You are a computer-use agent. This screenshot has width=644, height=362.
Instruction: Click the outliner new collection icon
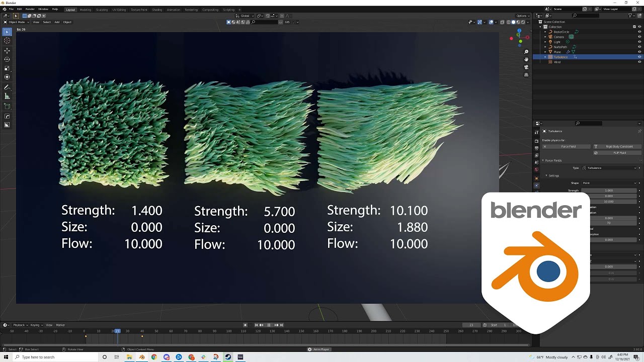point(640,16)
